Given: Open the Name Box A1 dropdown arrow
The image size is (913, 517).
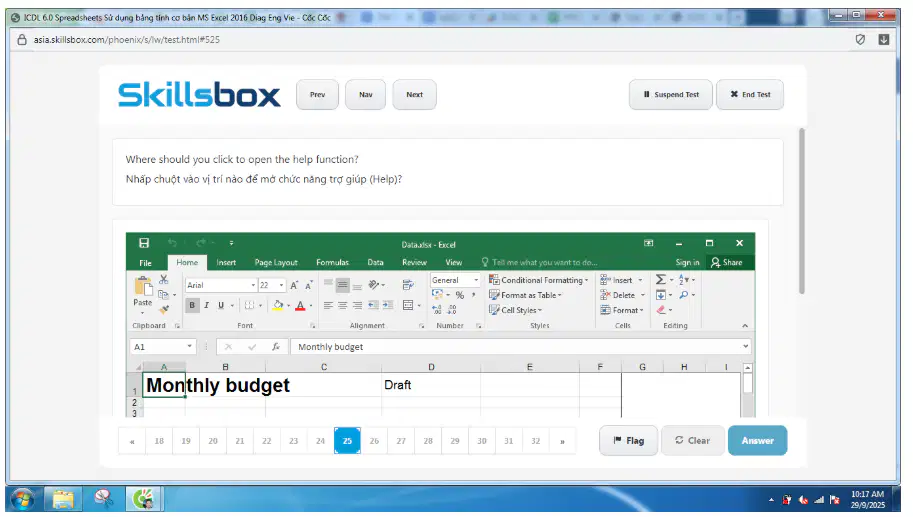Looking at the screenshot, I should point(190,347).
